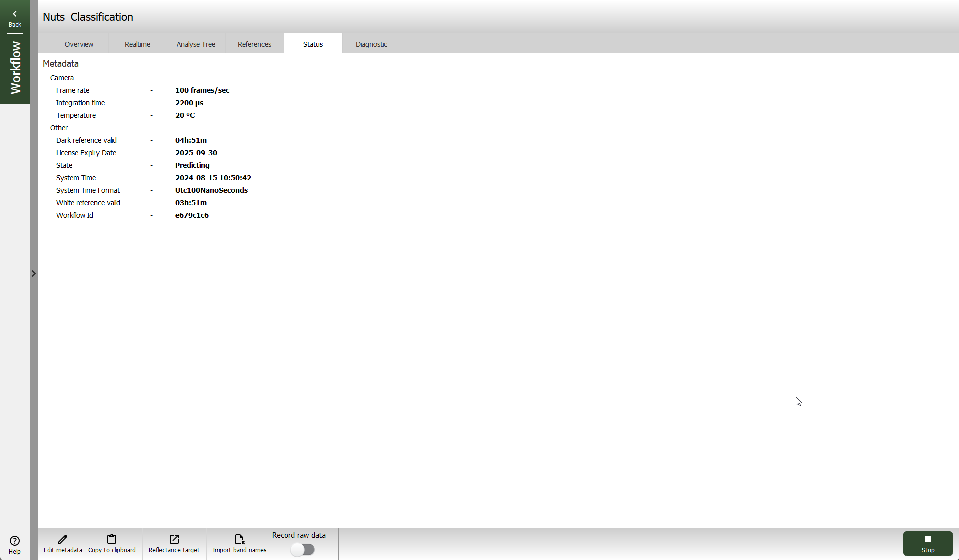Image resolution: width=959 pixels, height=560 pixels.
Task: Open the Analyse Tree tab
Action: click(x=196, y=44)
